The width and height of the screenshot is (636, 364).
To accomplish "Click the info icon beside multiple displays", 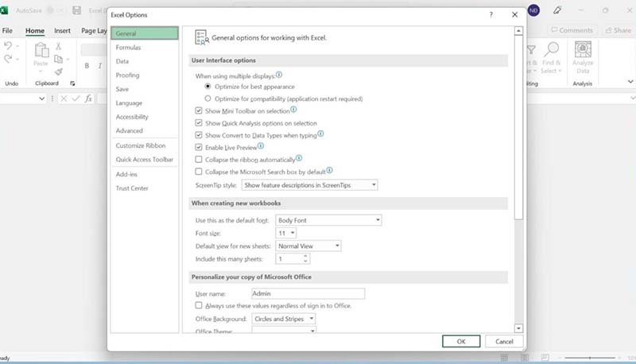I will 279,75.
